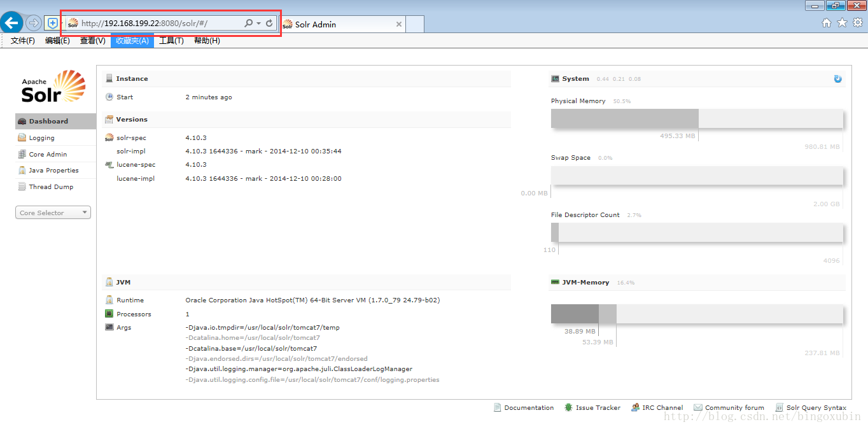Click the Instance section header icon
The height and width of the screenshot is (429, 868).
coord(109,79)
